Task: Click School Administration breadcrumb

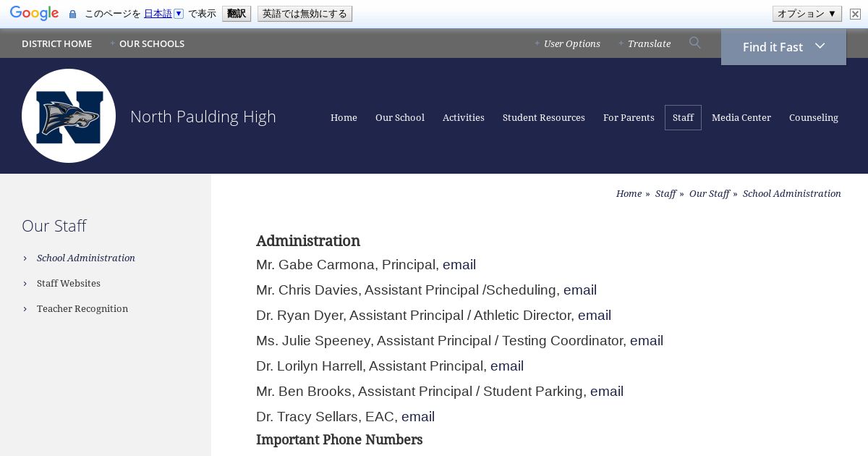Action: [x=792, y=193]
